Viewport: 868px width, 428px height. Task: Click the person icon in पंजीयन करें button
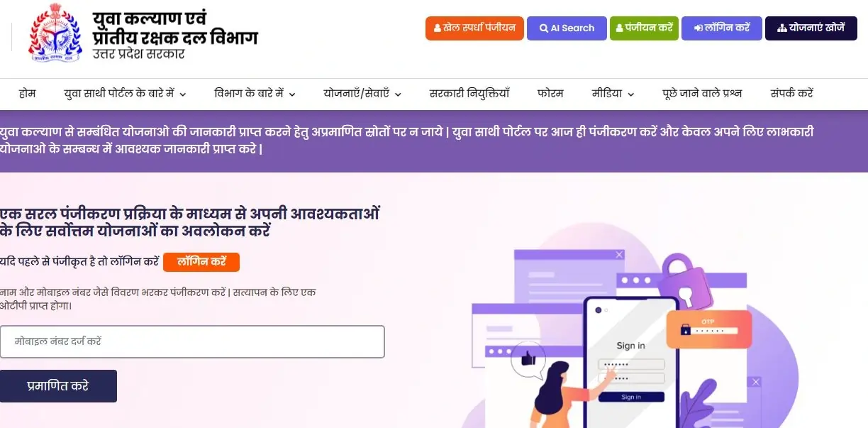(x=620, y=28)
